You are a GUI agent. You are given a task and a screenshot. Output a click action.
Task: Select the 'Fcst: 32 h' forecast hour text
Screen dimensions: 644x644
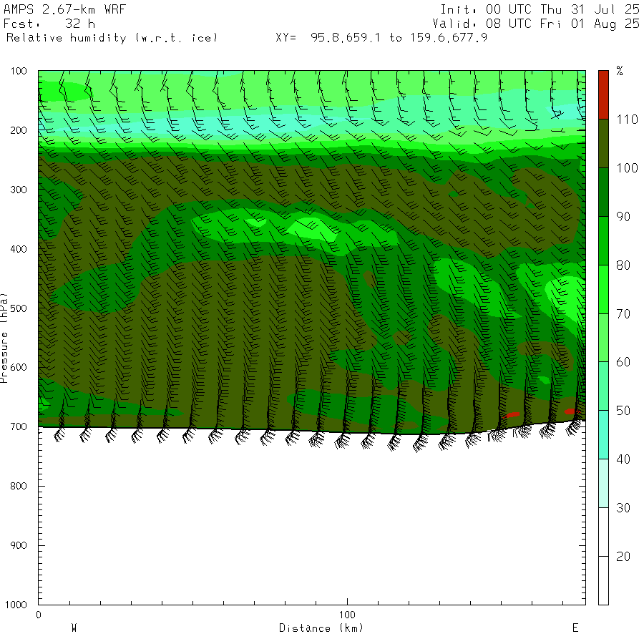[49, 24]
